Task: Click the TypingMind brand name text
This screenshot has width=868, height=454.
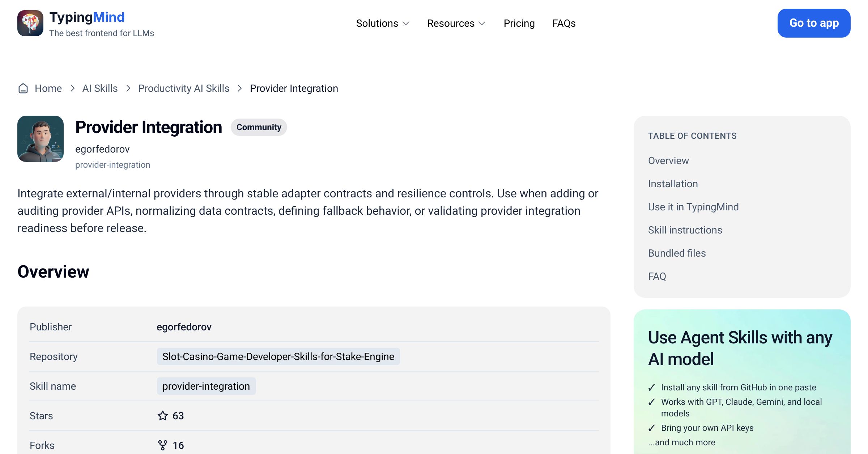Action: point(87,17)
